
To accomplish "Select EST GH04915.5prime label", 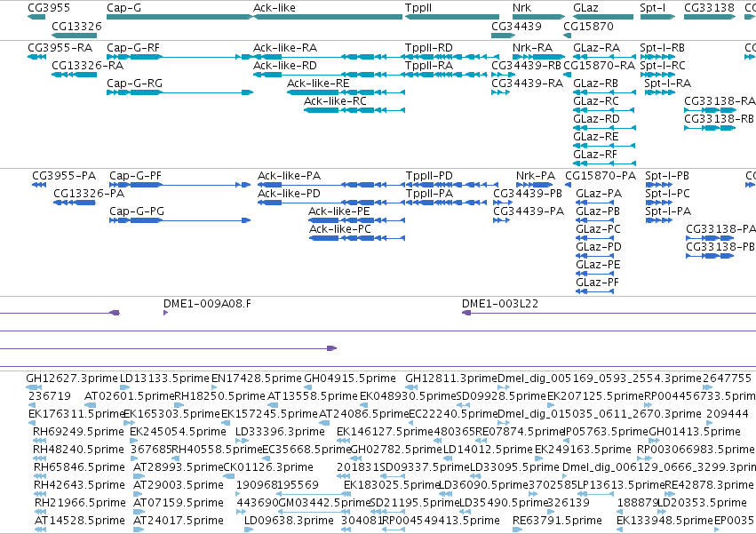I will (x=350, y=379).
